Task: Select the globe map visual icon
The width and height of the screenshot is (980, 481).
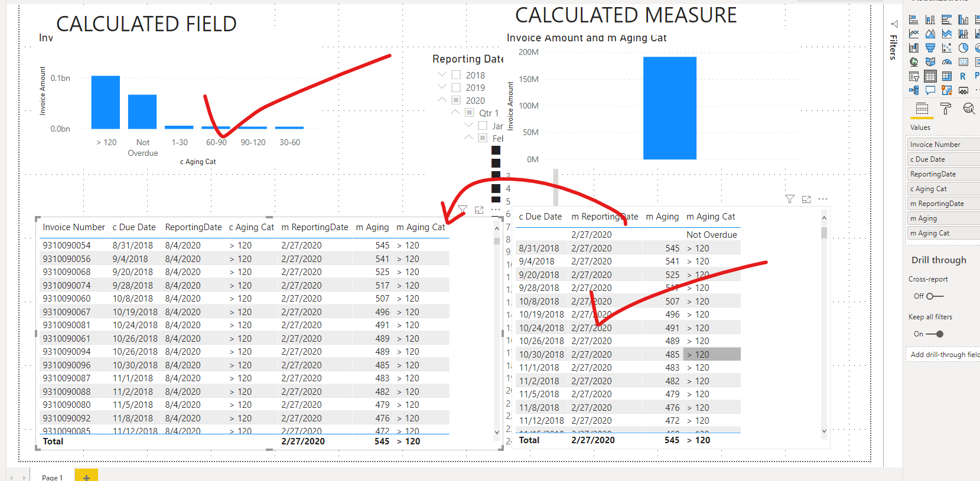Action: (914, 62)
